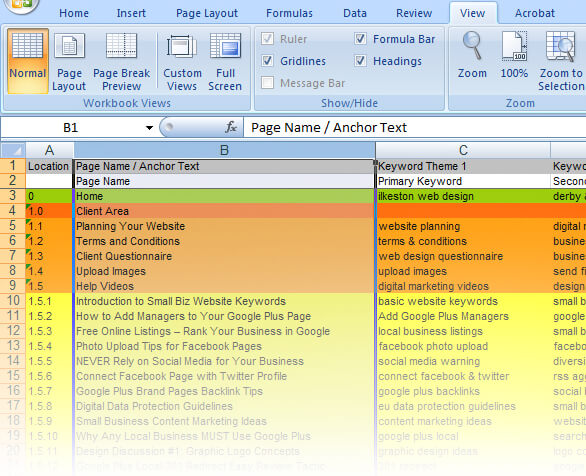Select cell 'Add Google Plus Managers'

(x=463, y=316)
